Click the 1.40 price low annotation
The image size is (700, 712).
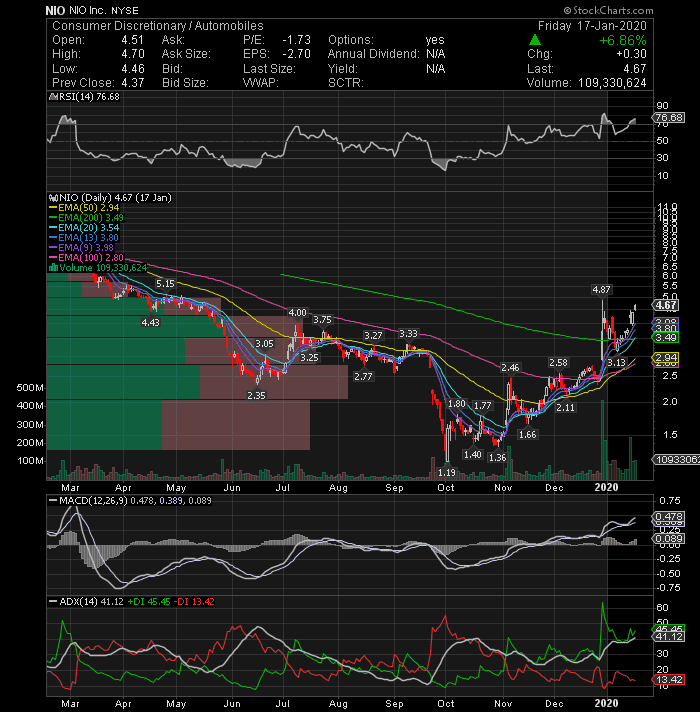tap(473, 455)
